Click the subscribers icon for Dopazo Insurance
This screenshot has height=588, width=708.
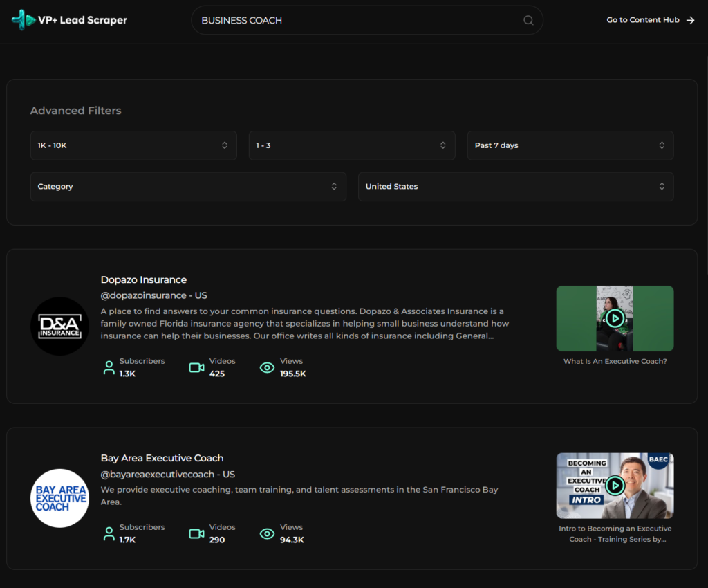click(x=109, y=367)
